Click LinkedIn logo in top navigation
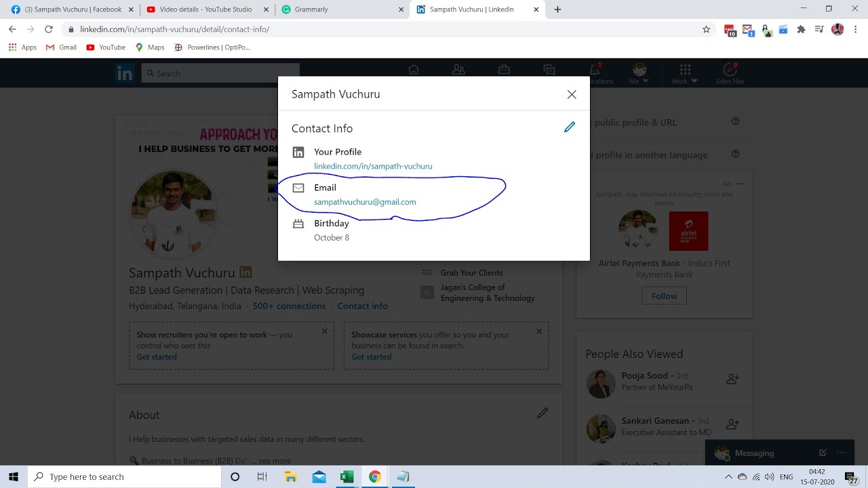The image size is (868, 488). point(125,73)
